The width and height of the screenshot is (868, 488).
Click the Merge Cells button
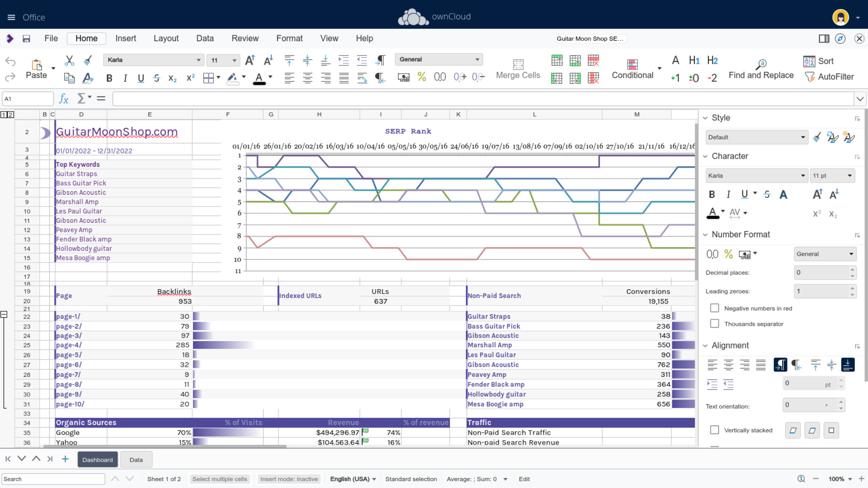point(518,69)
